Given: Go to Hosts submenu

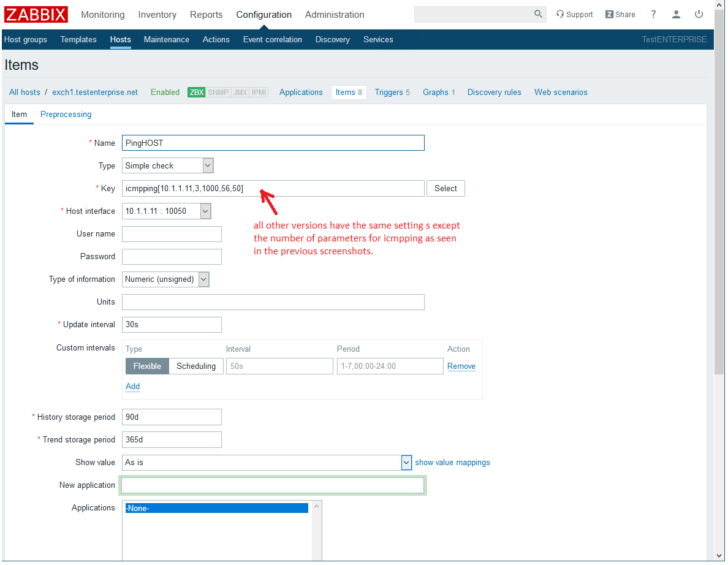Looking at the screenshot, I should 120,39.
